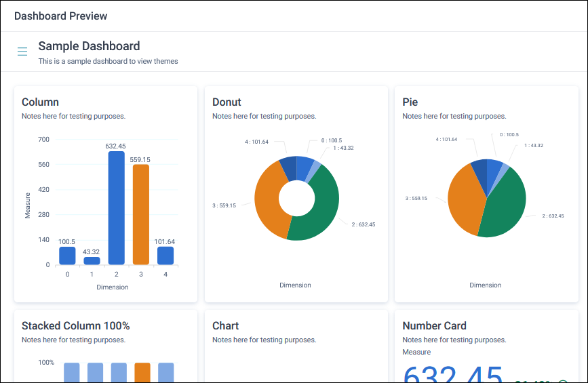Click the Dimension label under Donut chart
This screenshot has width=588, height=383.
pyautogui.click(x=295, y=285)
